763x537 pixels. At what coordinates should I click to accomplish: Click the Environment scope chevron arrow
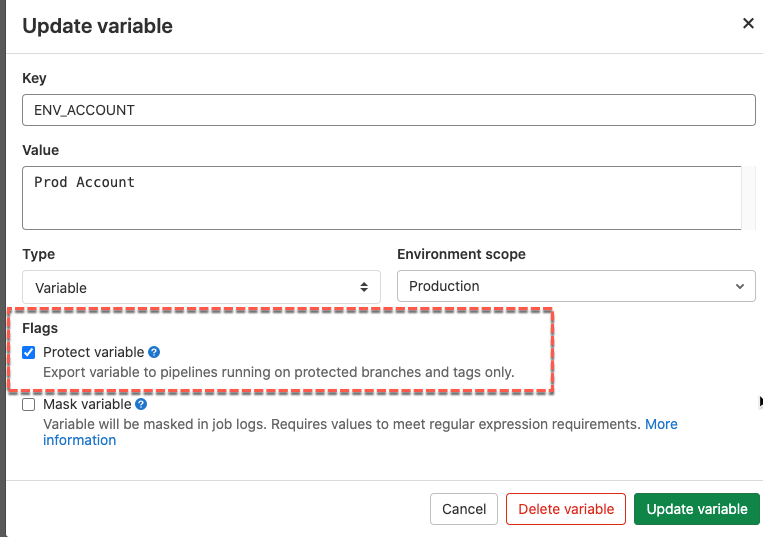click(740, 286)
